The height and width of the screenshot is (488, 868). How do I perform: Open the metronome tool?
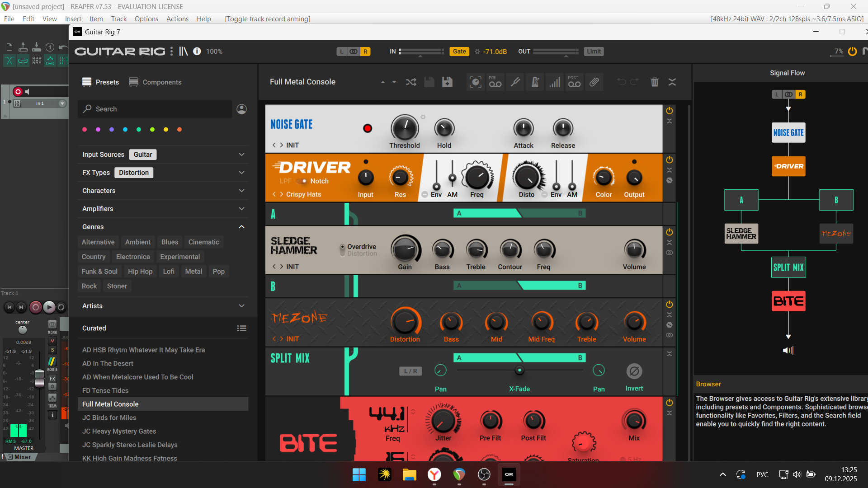(x=535, y=82)
